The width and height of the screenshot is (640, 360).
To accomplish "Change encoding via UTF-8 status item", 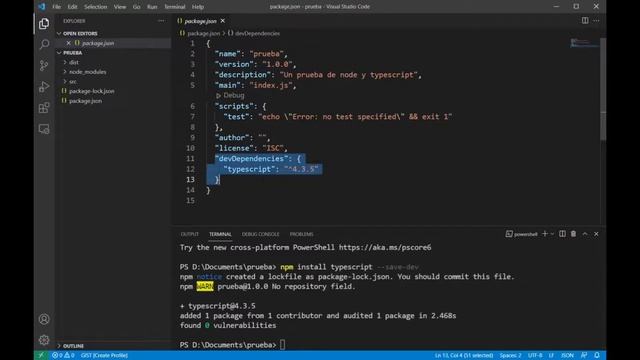I will point(535,355).
